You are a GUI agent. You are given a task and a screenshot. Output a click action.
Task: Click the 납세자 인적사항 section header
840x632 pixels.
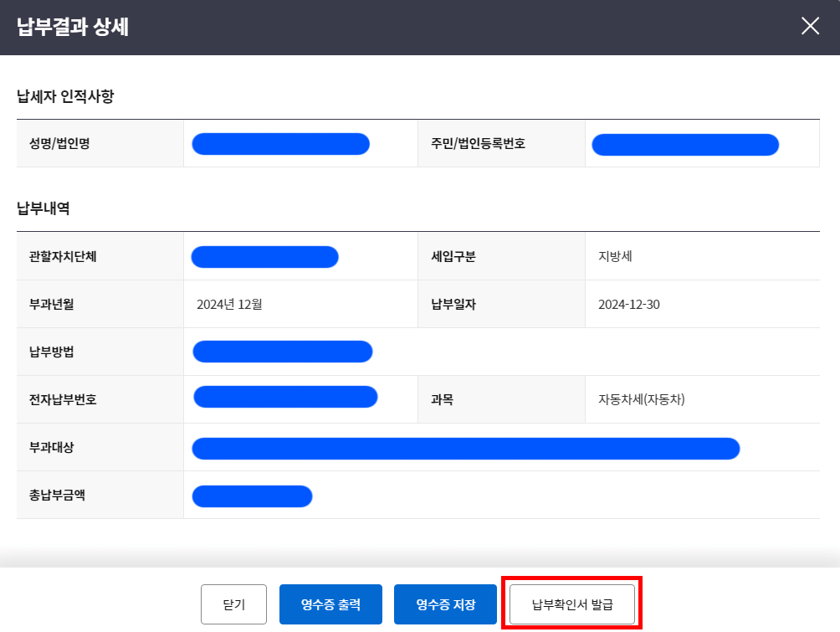pos(63,97)
